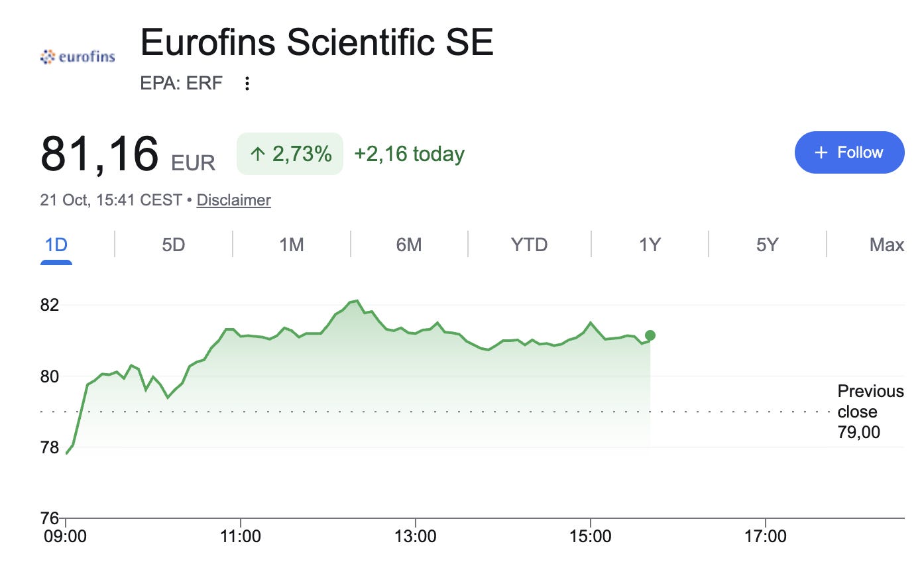
Task: Click the Eurofins company logo
Action: [x=78, y=57]
